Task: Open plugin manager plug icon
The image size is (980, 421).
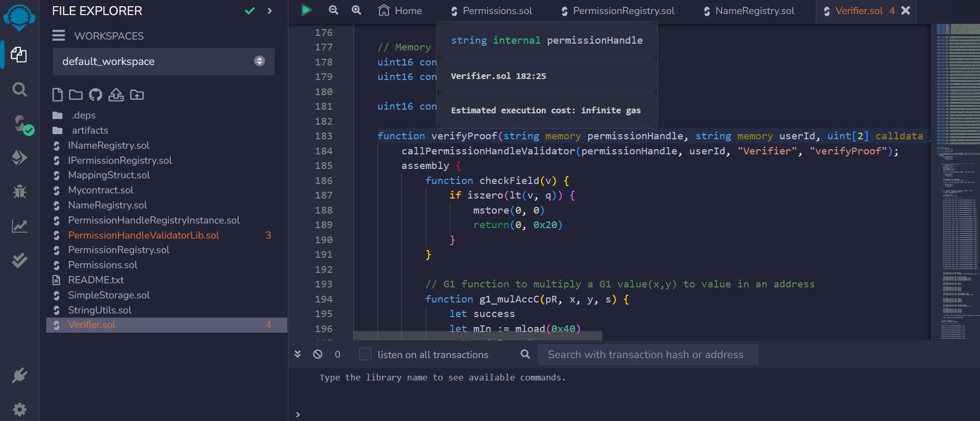Action: coord(19,375)
